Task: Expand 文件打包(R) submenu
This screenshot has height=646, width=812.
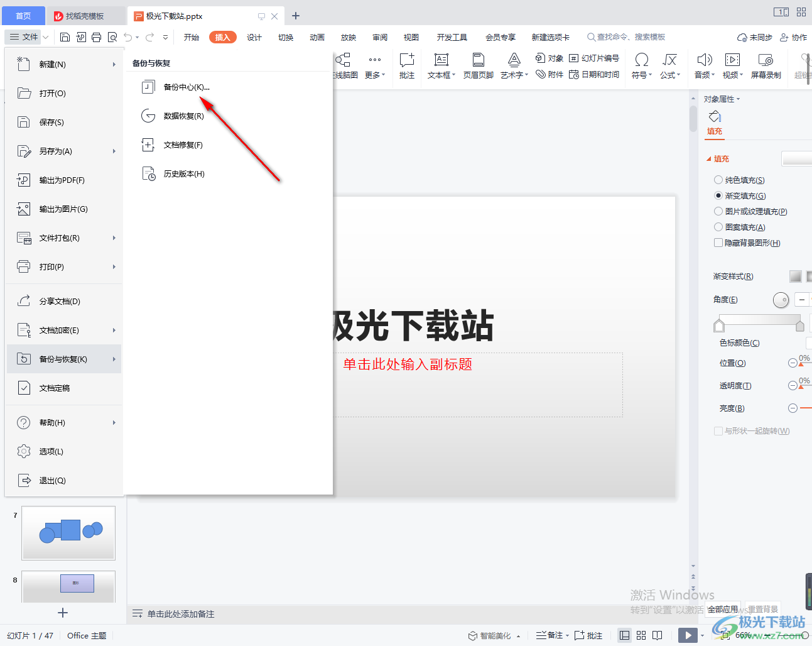Action: click(x=114, y=238)
